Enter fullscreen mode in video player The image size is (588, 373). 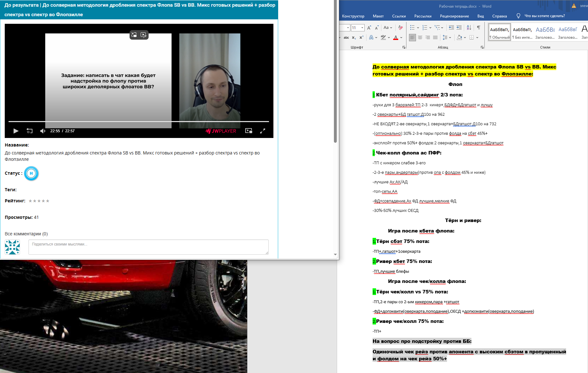click(x=263, y=131)
